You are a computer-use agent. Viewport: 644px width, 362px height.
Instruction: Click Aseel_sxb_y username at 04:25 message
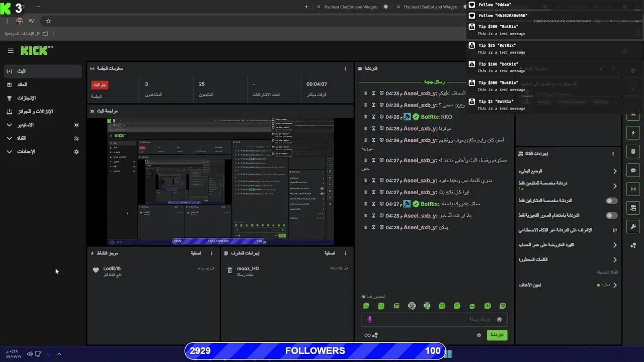click(x=420, y=93)
